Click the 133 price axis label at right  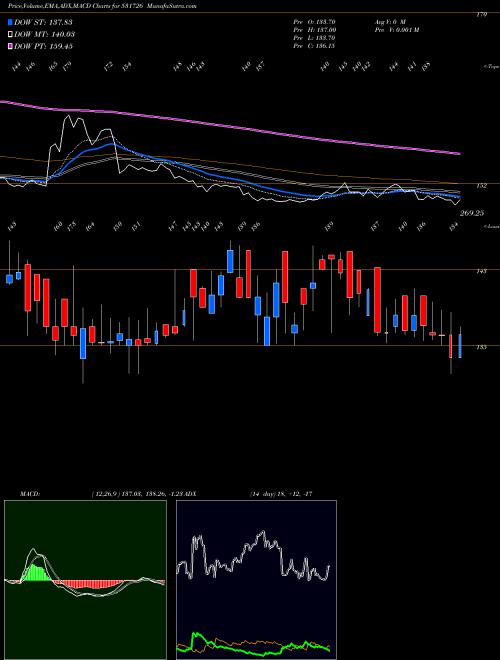(x=482, y=347)
